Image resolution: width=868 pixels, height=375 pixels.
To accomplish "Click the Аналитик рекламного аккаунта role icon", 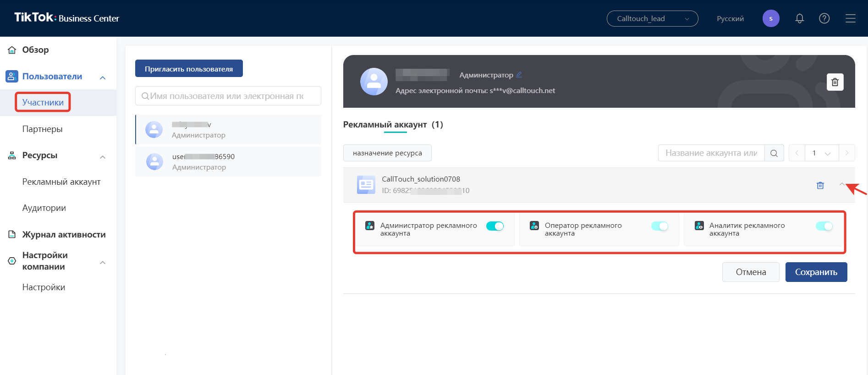I will click(699, 226).
